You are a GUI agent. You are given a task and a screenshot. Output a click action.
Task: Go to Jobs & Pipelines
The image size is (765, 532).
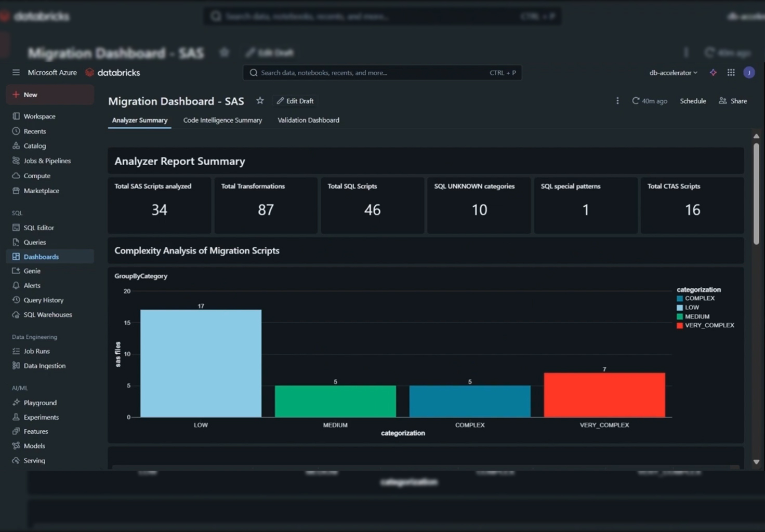point(47,161)
